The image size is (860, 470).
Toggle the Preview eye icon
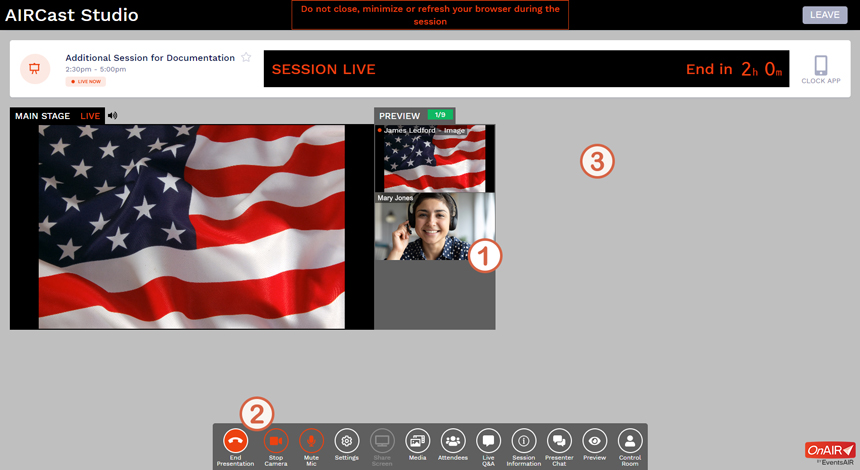click(595, 441)
